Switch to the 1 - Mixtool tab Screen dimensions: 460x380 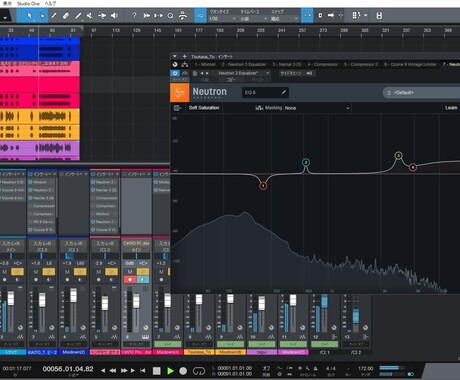click(205, 64)
